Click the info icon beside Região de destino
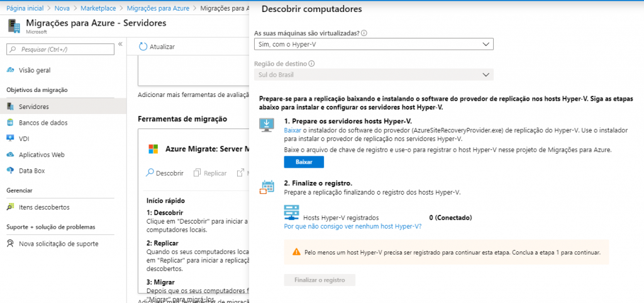The width and height of the screenshot is (644, 303). click(312, 64)
